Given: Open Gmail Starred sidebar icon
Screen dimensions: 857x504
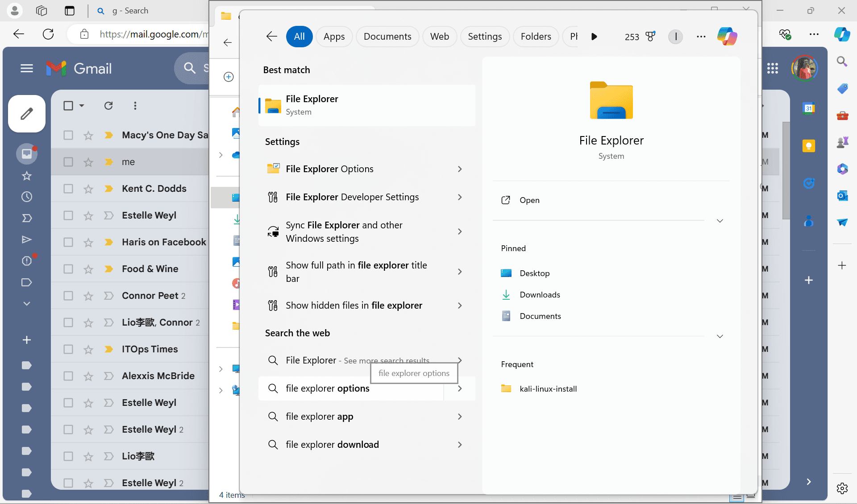Looking at the screenshot, I should point(27,176).
